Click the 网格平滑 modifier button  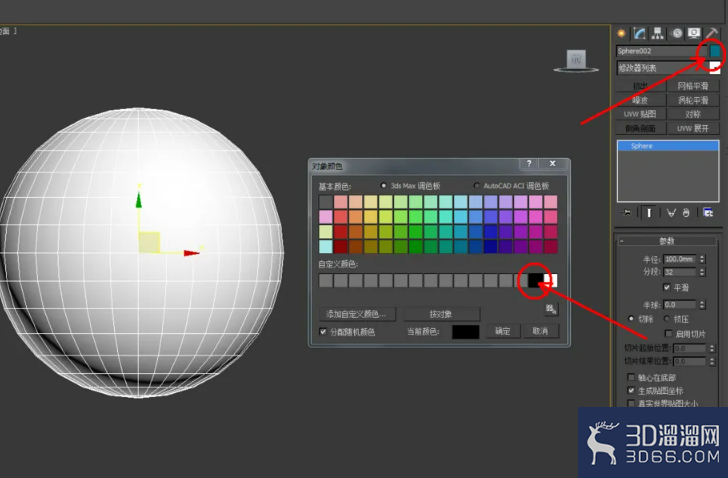tap(693, 86)
